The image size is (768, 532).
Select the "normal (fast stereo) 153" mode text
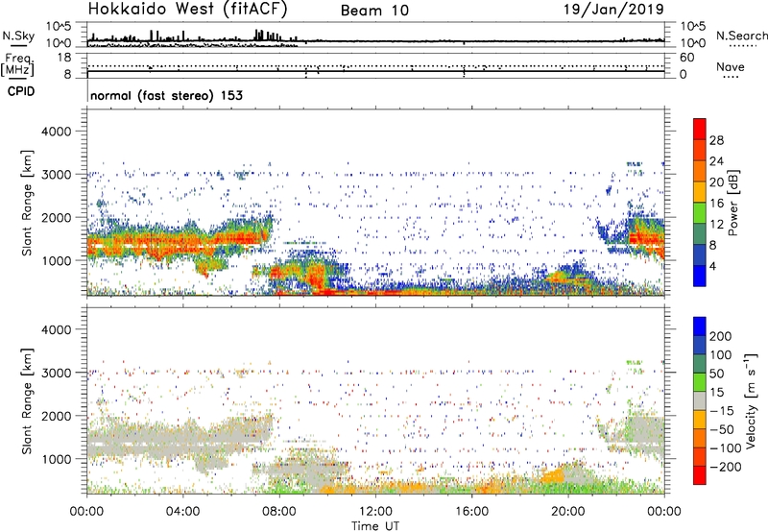166,95
